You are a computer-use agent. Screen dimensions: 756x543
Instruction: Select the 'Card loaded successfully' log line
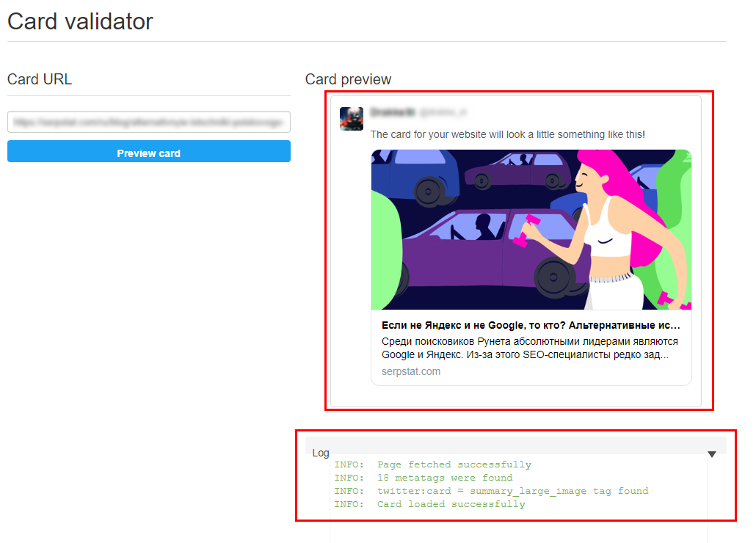pos(429,504)
